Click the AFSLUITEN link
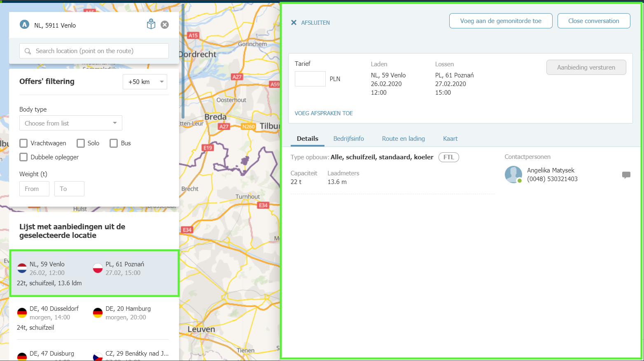This screenshot has width=644, height=361. click(x=315, y=23)
